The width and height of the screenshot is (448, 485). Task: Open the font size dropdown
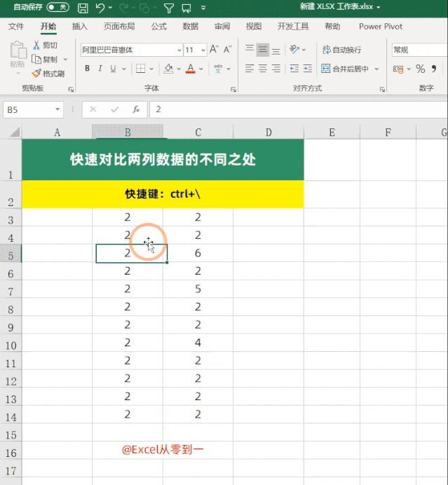(x=203, y=50)
